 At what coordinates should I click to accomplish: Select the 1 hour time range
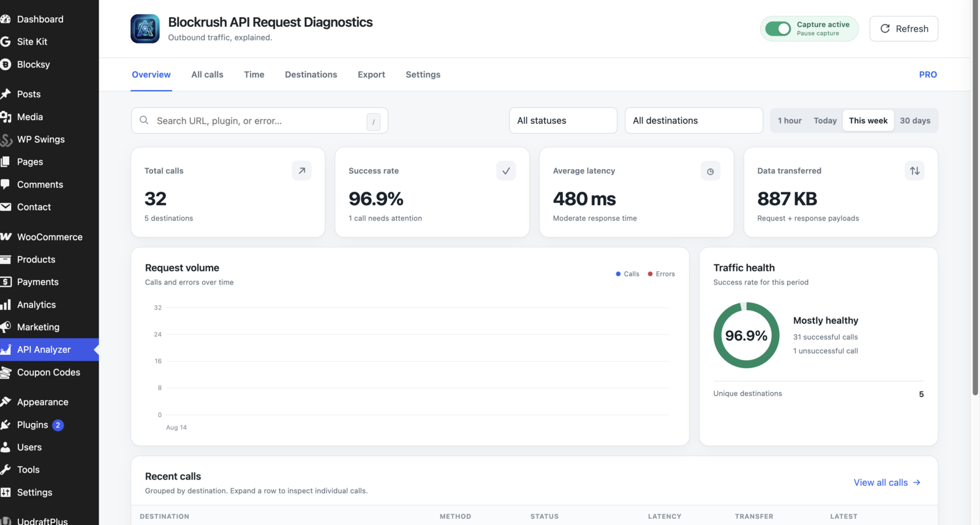click(790, 121)
